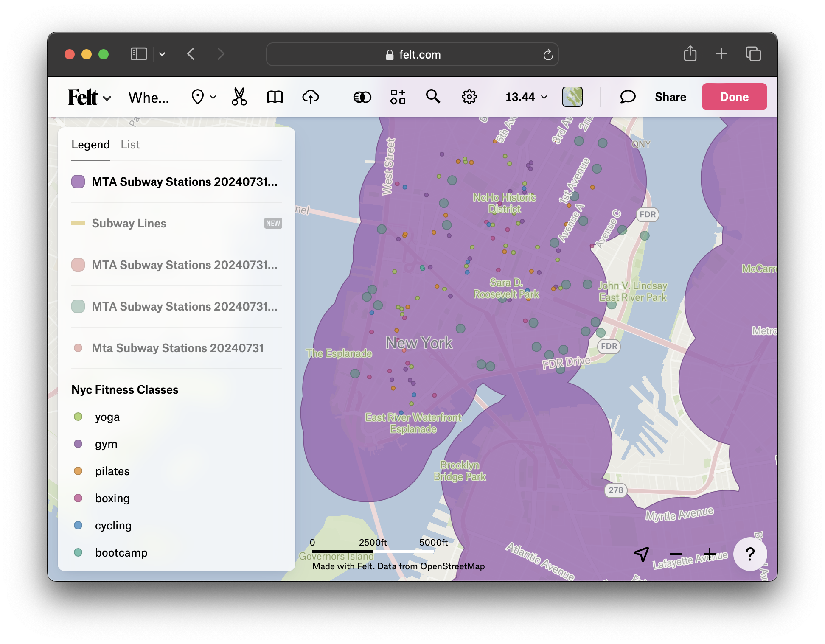Switch to the List tab
The width and height of the screenshot is (825, 644).
(130, 145)
